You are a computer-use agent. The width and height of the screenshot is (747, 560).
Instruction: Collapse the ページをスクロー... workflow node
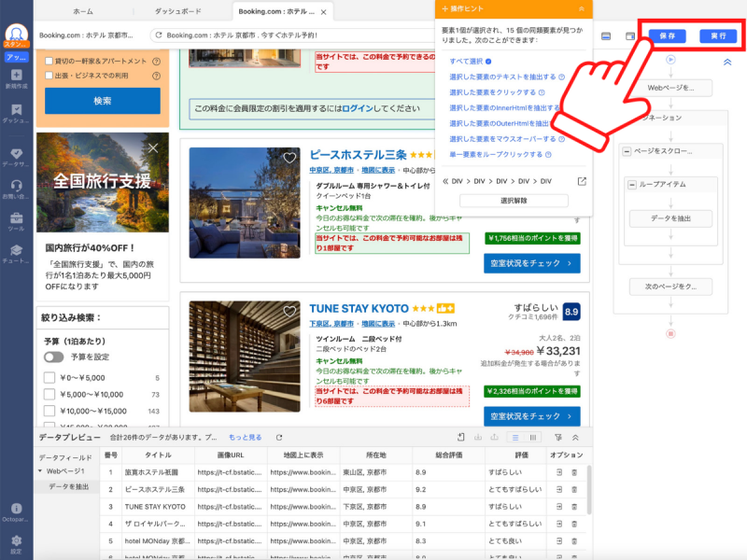pos(627,151)
